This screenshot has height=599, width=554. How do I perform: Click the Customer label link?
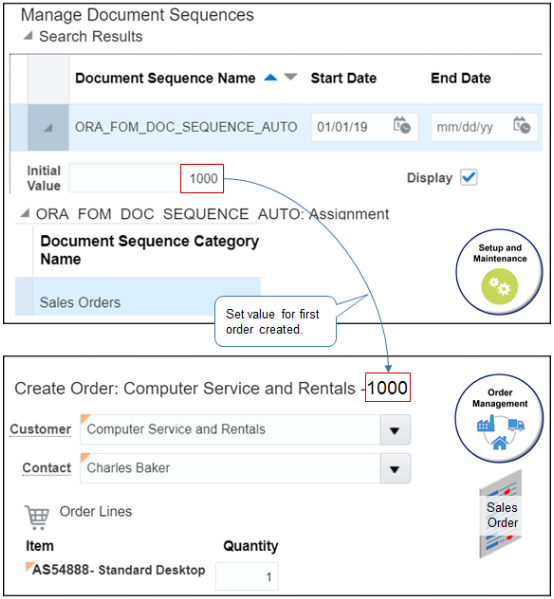[x=40, y=429]
